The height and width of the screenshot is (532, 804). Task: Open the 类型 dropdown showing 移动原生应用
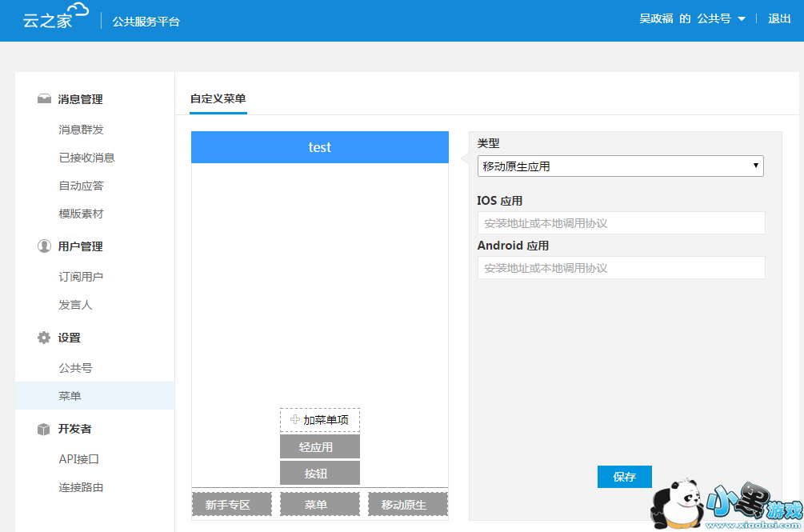(x=620, y=166)
